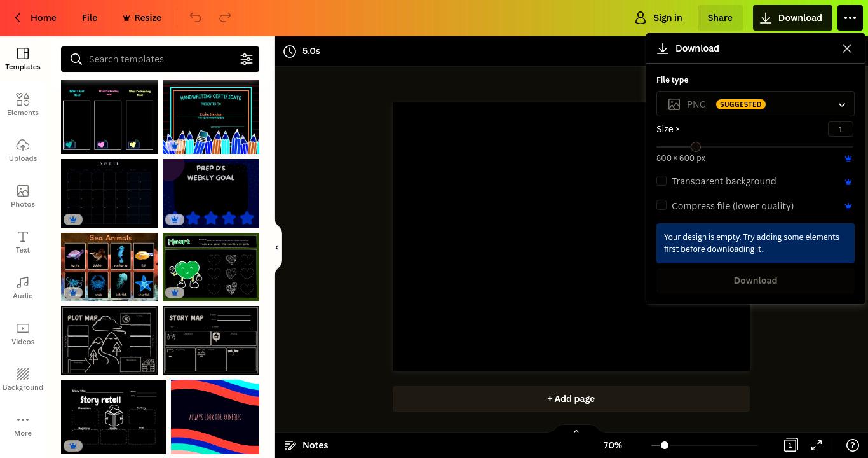Close the Download panel
This screenshot has height=458, width=868.
click(x=847, y=48)
